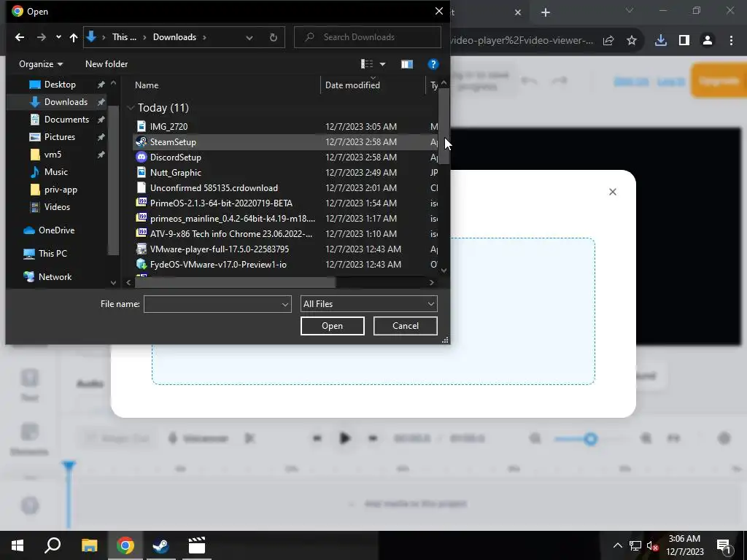Click the Forward arrow in Open dialog
The image size is (747, 560).
point(42,37)
